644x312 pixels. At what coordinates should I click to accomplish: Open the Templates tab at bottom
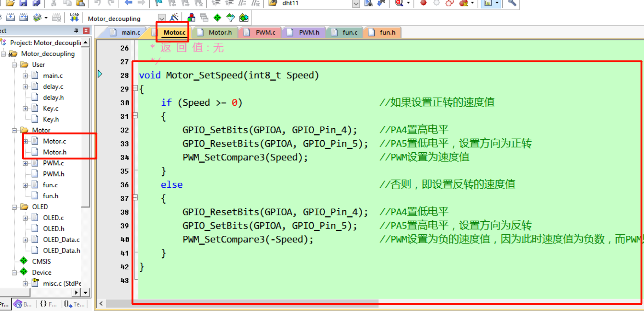coord(74,304)
